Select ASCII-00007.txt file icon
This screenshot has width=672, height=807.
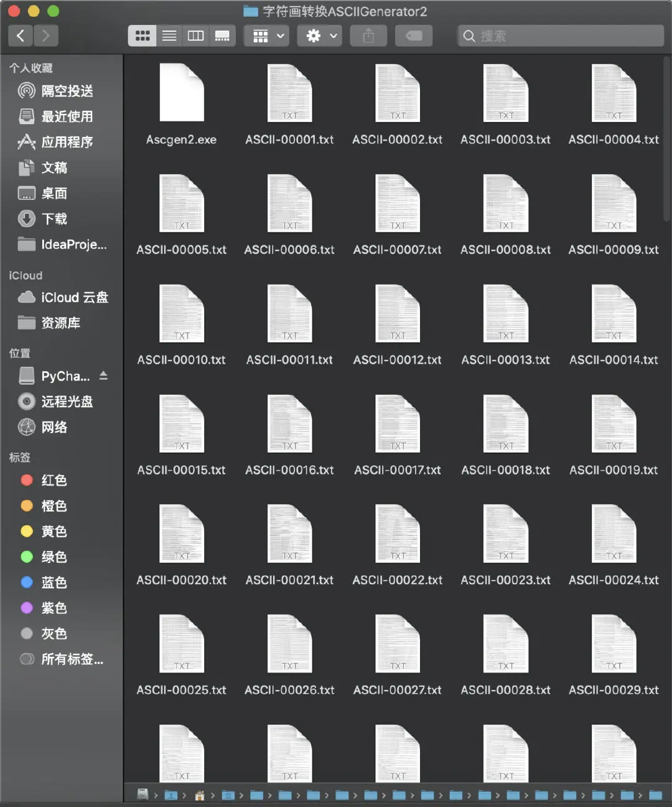pos(398,203)
